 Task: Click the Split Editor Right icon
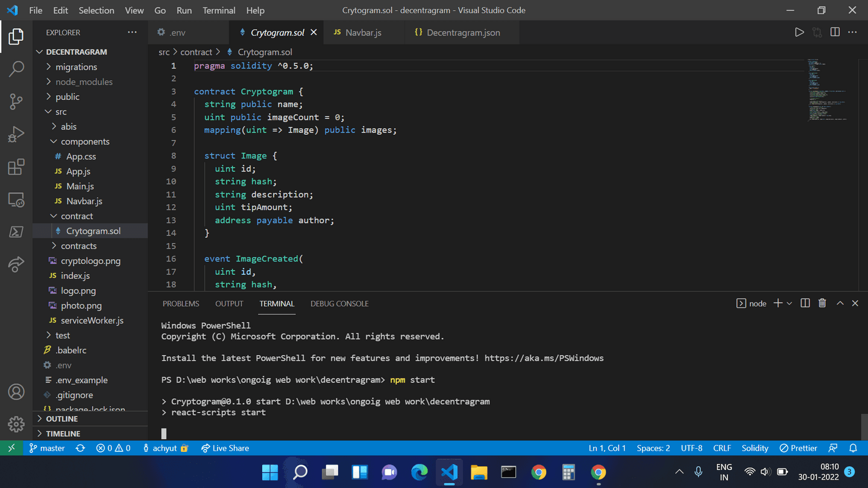coord(835,33)
